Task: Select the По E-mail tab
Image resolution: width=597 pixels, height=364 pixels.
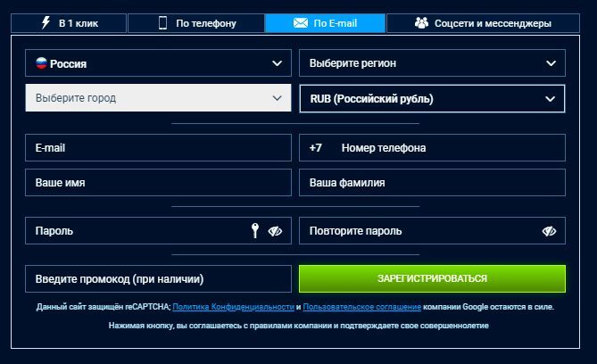Action: pyautogui.click(x=325, y=23)
